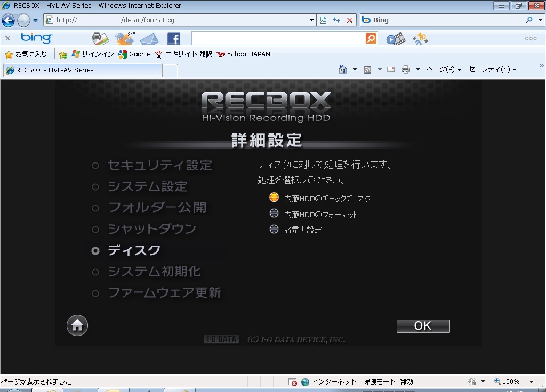Open the セーフティ(S) menu

coord(492,69)
